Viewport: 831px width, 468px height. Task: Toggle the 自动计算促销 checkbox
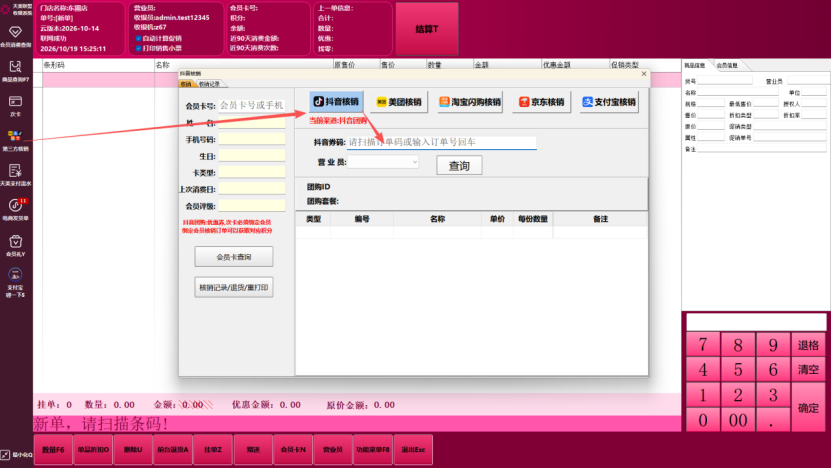[138, 38]
